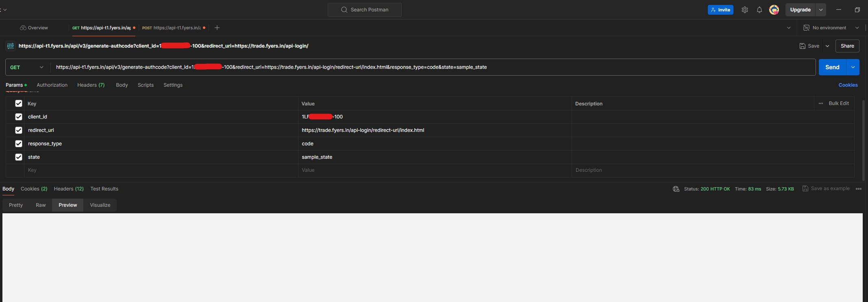Click the 'code' value cell
The image size is (868, 302).
[x=435, y=144]
